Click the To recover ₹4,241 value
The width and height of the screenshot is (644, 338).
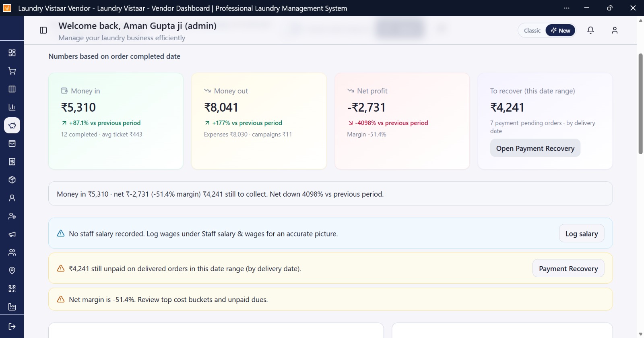click(x=507, y=108)
